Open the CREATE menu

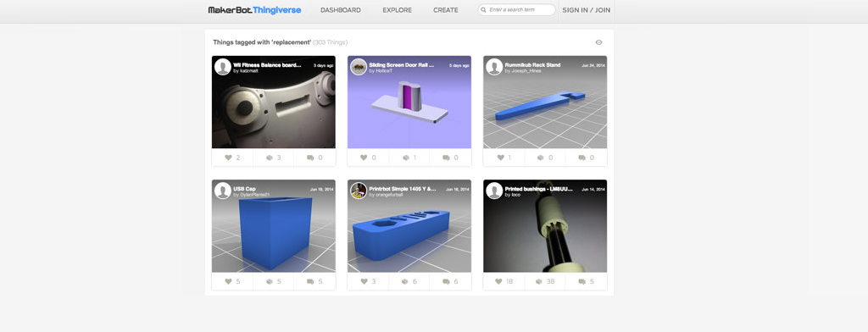[x=446, y=10]
